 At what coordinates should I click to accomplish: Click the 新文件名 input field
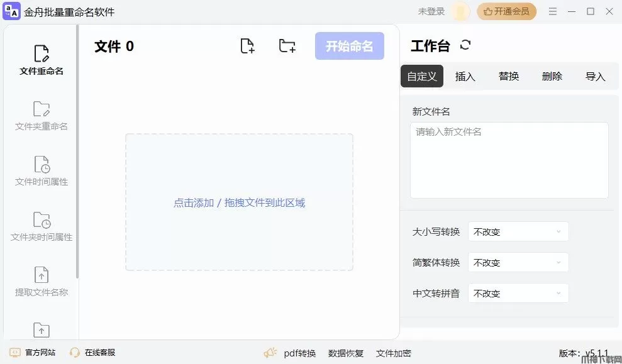coord(509,160)
